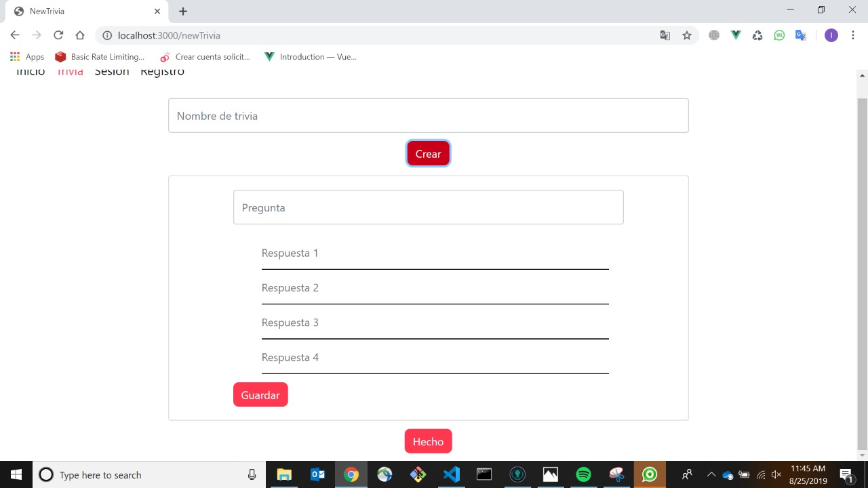
Task: Open the WA green extension icon
Action: click(x=779, y=35)
